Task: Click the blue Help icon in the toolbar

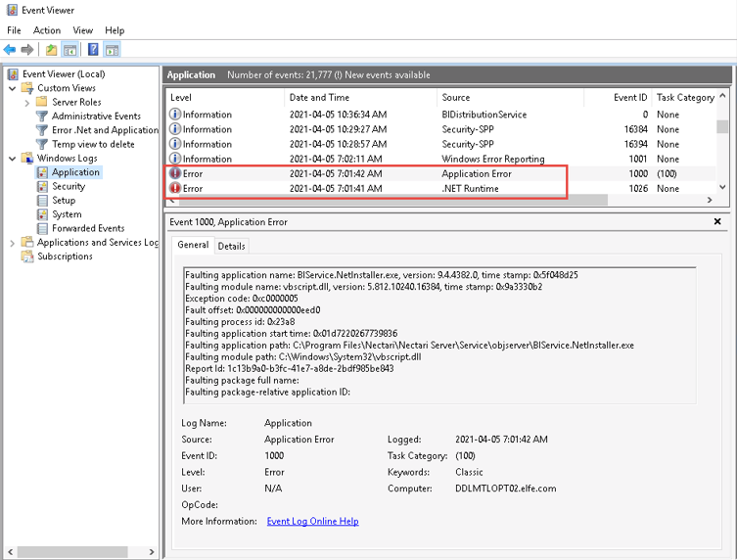Action: point(93,50)
